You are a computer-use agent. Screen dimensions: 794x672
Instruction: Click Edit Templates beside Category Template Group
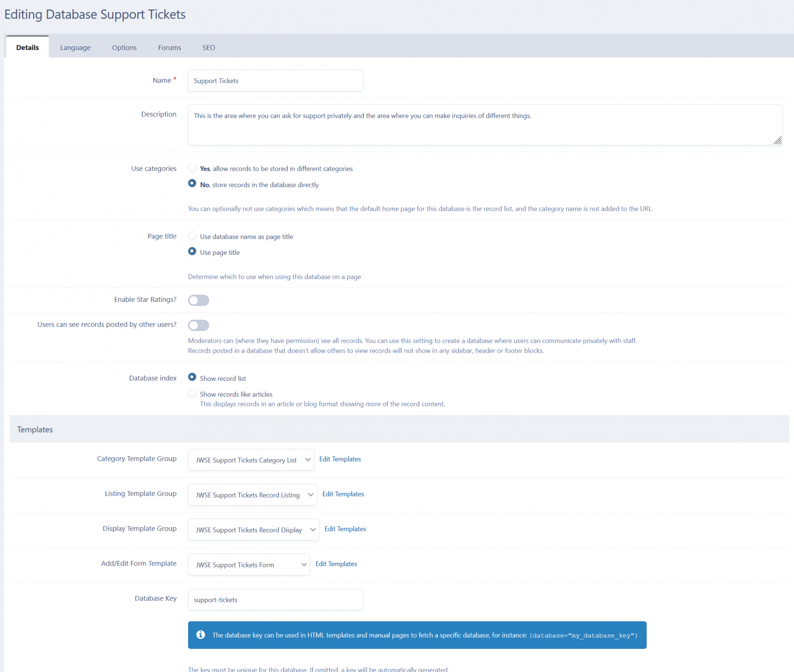(340, 459)
